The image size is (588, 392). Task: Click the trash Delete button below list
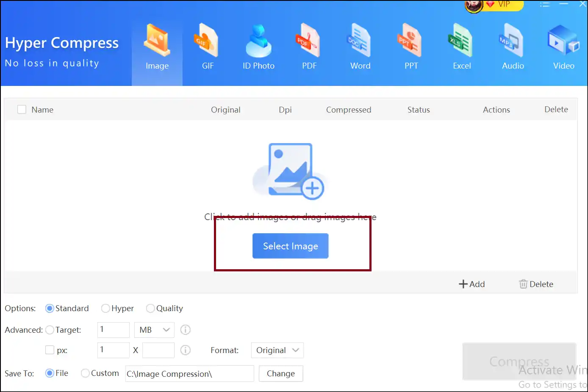[x=536, y=284]
